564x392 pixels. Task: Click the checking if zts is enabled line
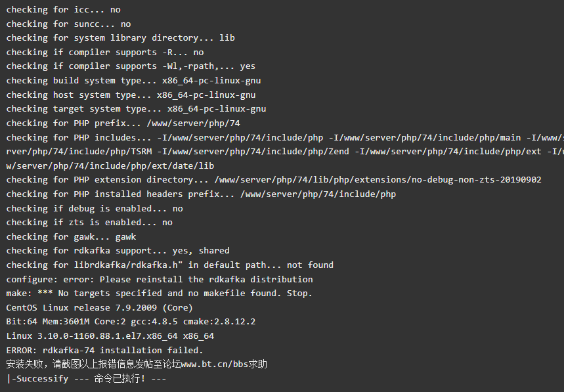[89, 223]
